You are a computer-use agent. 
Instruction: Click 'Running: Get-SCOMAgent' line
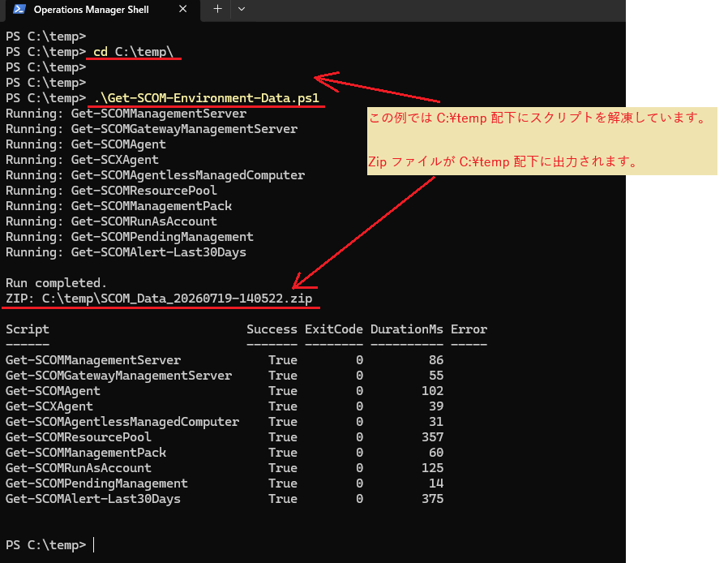click(x=85, y=144)
